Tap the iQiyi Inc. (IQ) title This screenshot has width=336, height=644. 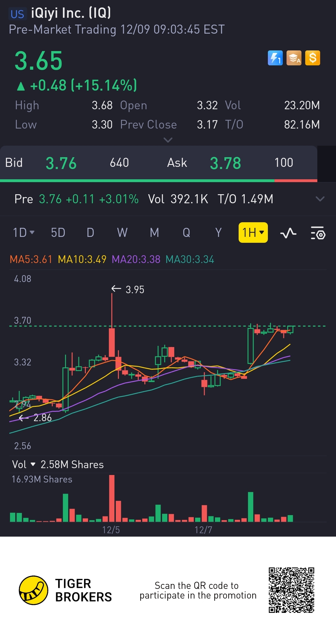click(x=71, y=13)
